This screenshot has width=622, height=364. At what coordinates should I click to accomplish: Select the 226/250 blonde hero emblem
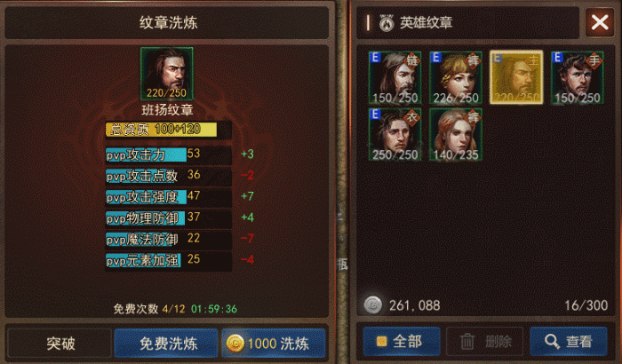click(455, 78)
